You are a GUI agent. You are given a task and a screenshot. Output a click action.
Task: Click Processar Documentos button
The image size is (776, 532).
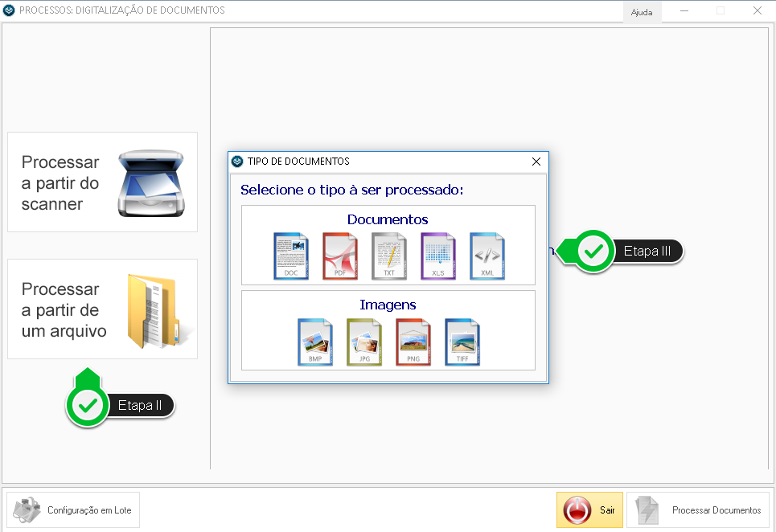pos(698,509)
